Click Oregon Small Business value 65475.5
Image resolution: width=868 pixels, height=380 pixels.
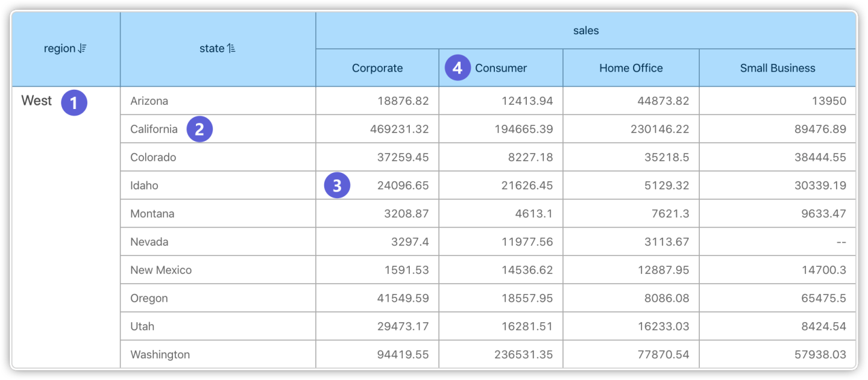[820, 298]
